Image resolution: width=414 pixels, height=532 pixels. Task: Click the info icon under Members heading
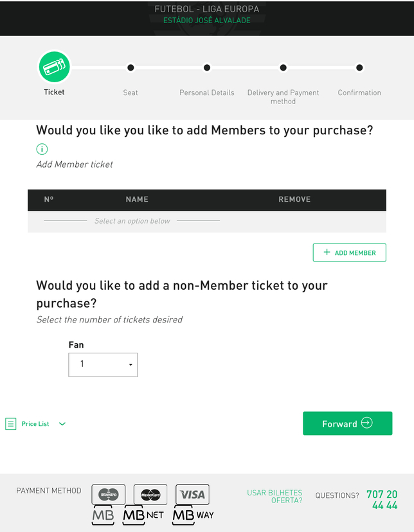42,149
